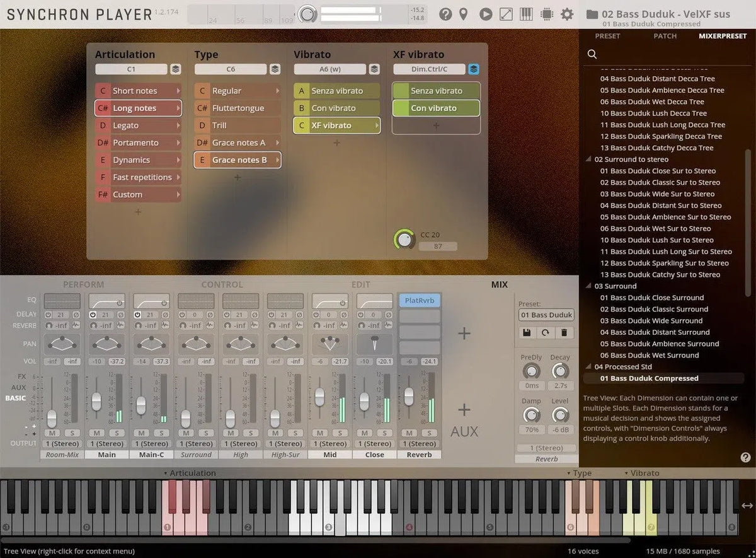Toggle the piano keyboard display icon
This screenshot has width=756, height=558.
(x=526, y=14)
